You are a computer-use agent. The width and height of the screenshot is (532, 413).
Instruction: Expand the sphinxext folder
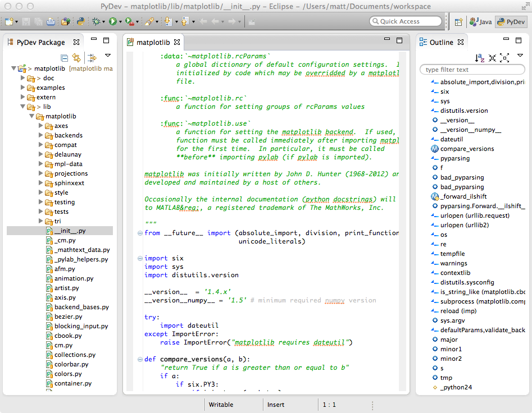pyautogui.click(x=40, y=183)
